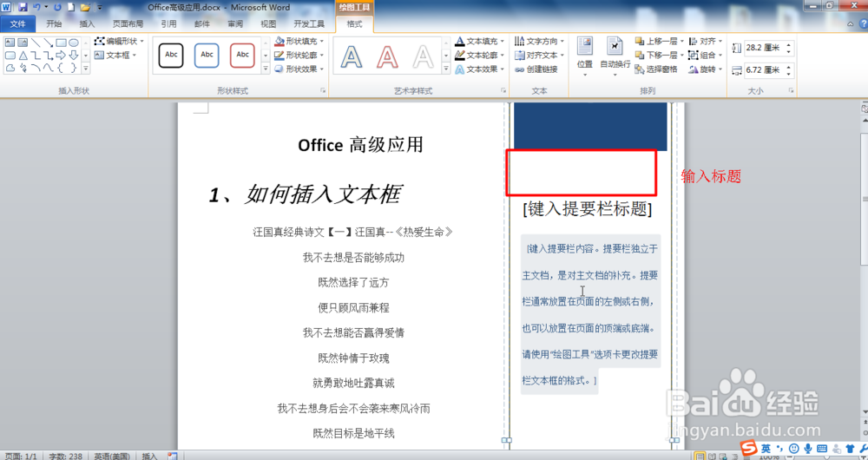This screenshot has width=868, height=460.
Task: Select the rounded rectangle shape
Action: click(10, 56)
